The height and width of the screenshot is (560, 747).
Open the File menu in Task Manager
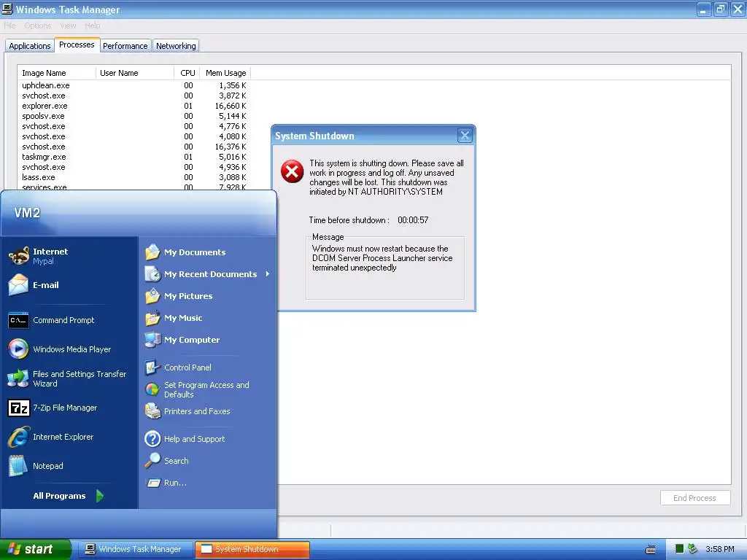coord(10,26)
